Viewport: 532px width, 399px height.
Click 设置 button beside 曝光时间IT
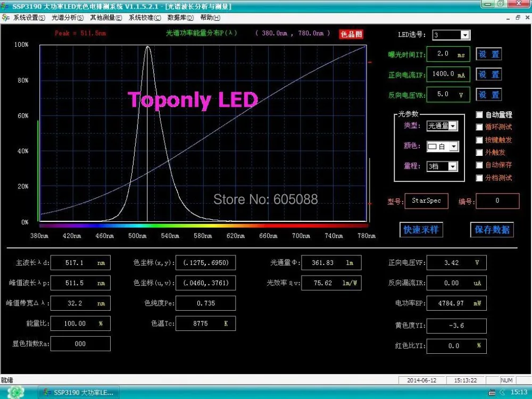point(489,54)
